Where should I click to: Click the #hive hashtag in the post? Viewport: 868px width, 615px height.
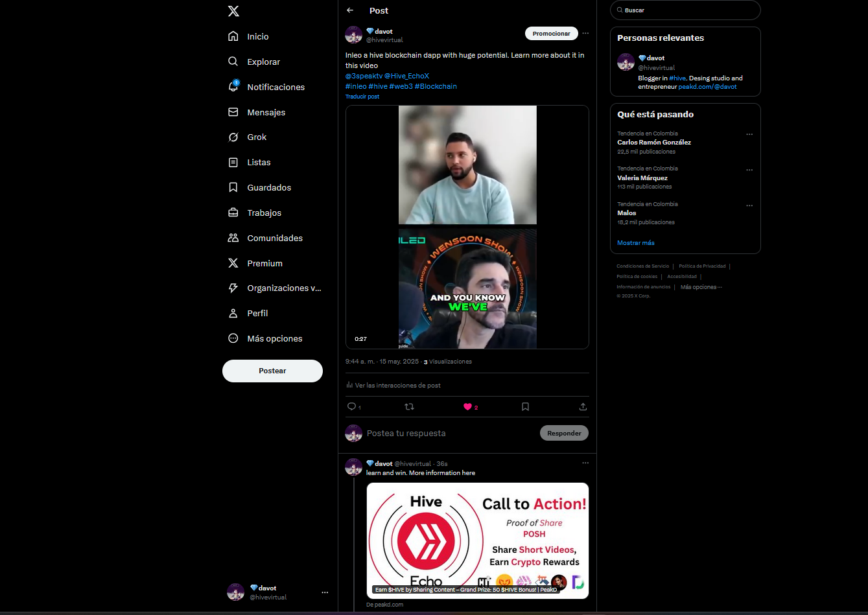click(x=378, y=86)
